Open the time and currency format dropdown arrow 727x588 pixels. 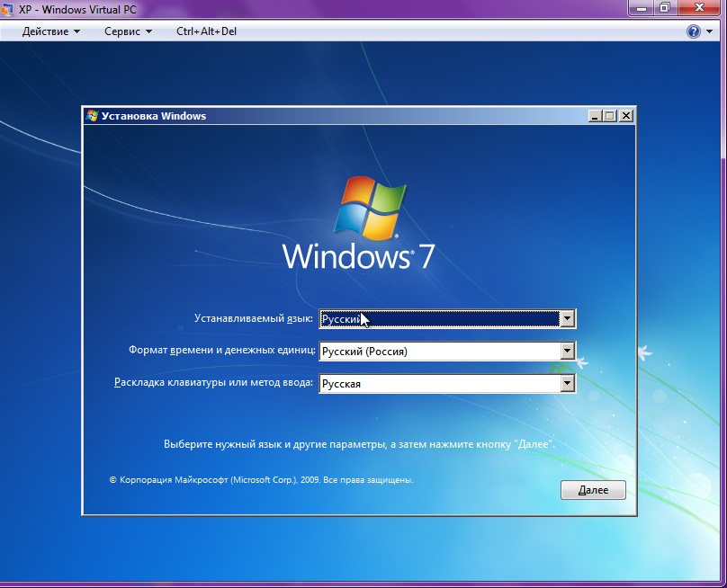coord(567,351)
